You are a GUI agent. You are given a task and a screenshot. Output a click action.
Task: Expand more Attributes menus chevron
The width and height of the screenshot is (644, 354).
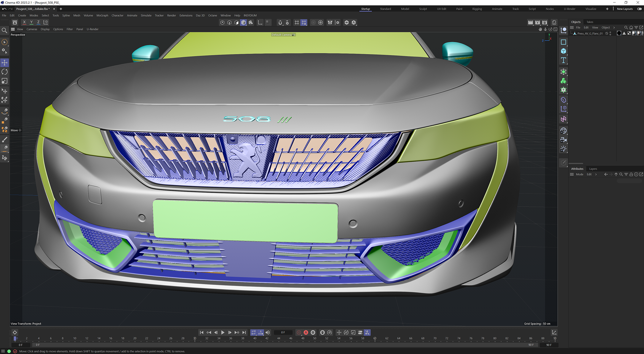(596, 174)
